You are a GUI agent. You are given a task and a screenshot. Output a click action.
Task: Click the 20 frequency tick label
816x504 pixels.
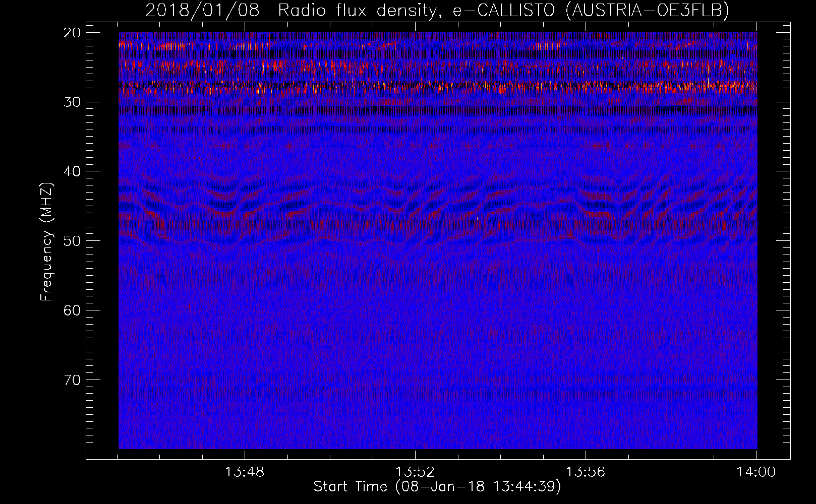point(73,33)
